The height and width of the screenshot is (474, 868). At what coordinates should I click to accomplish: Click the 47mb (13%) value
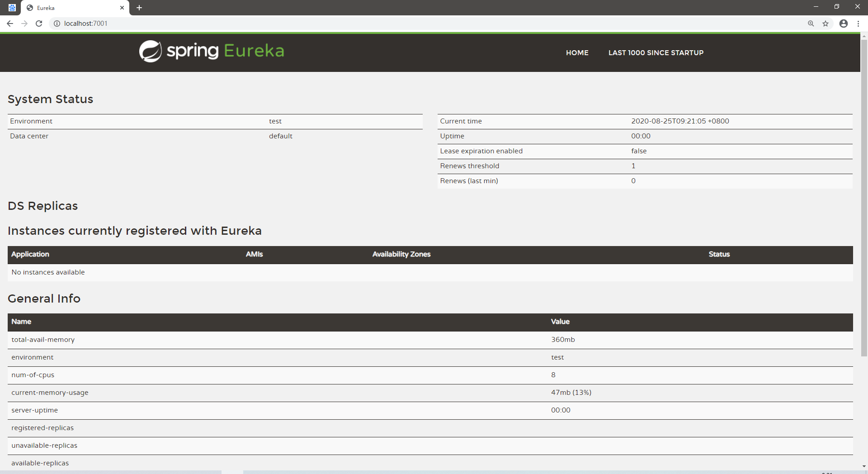point(571,393)
